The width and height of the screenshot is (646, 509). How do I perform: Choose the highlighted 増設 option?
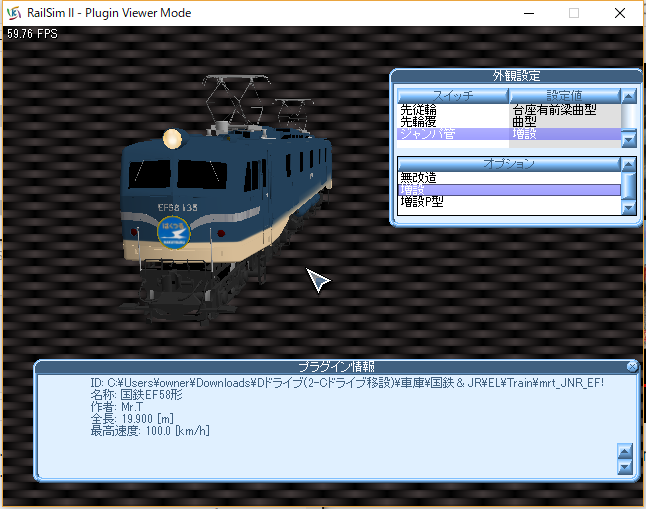pos(509,190)
